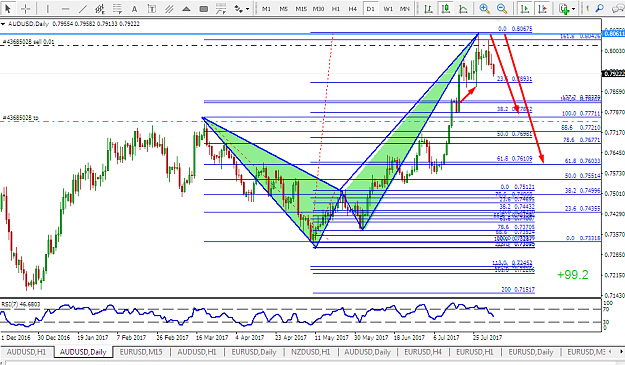
Task: Select the crosshair tool
Action: pyautogui.click(x=26, y=8)
